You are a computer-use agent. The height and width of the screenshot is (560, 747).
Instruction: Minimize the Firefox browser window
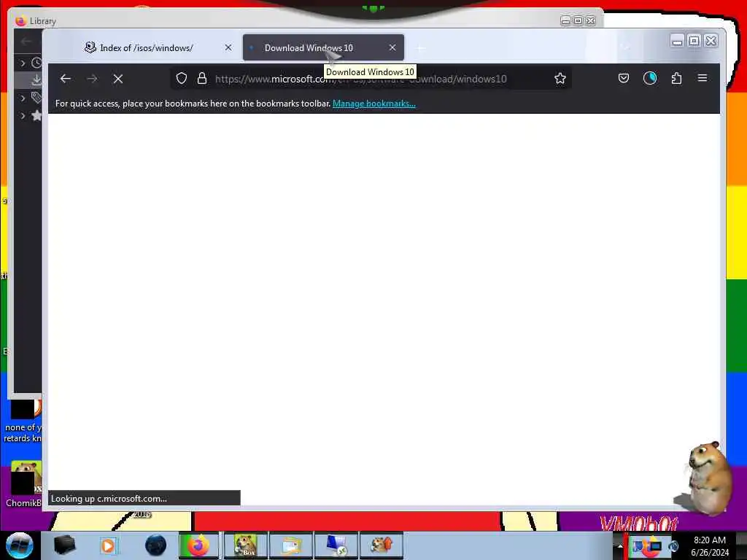pos(677,41)
